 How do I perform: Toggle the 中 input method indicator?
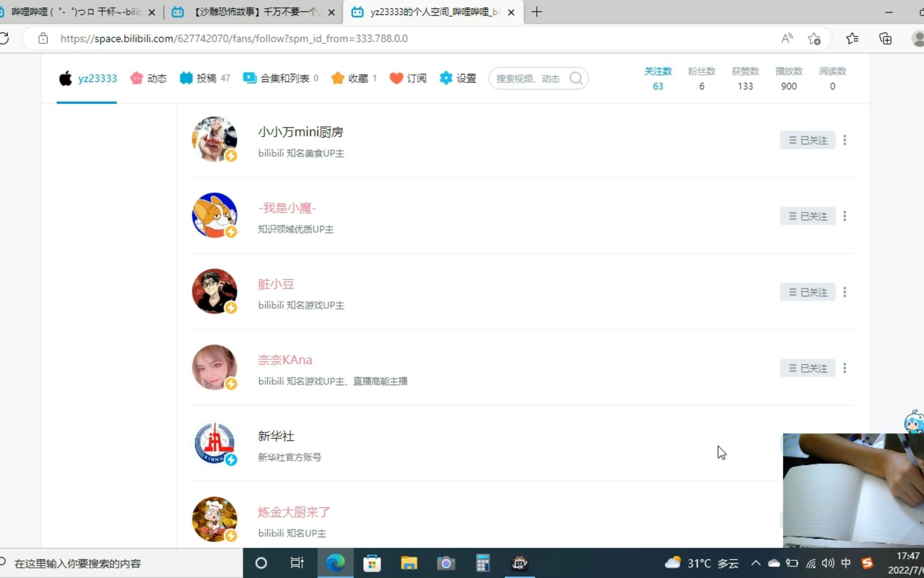[846, 563]
